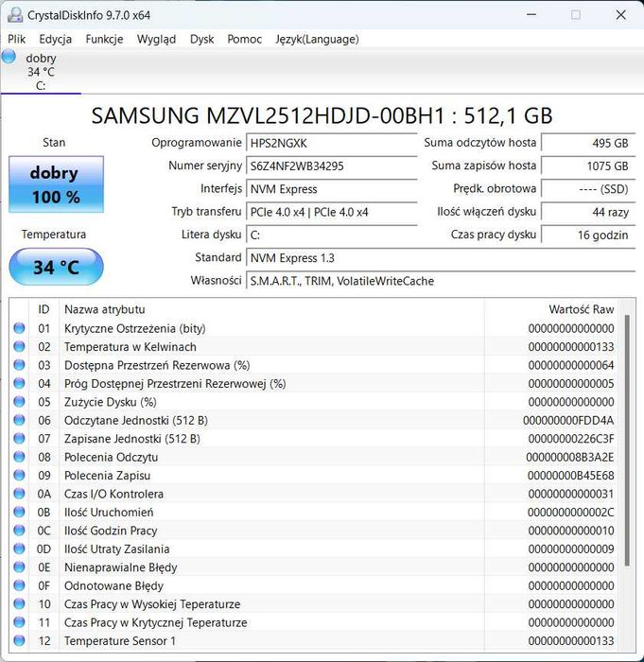Select attribute name Polecenia Zapisu
644x662 pixels.
tap(107, 476)
